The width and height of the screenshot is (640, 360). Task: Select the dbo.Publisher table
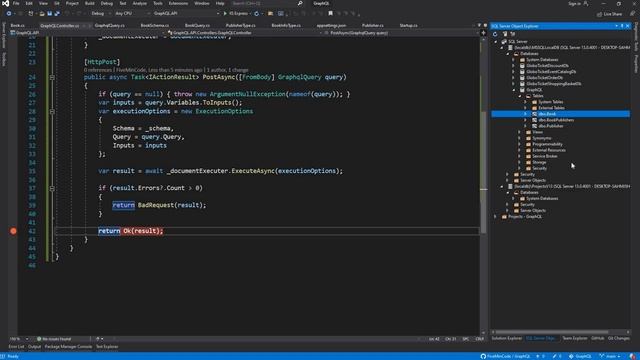point(551,126)
